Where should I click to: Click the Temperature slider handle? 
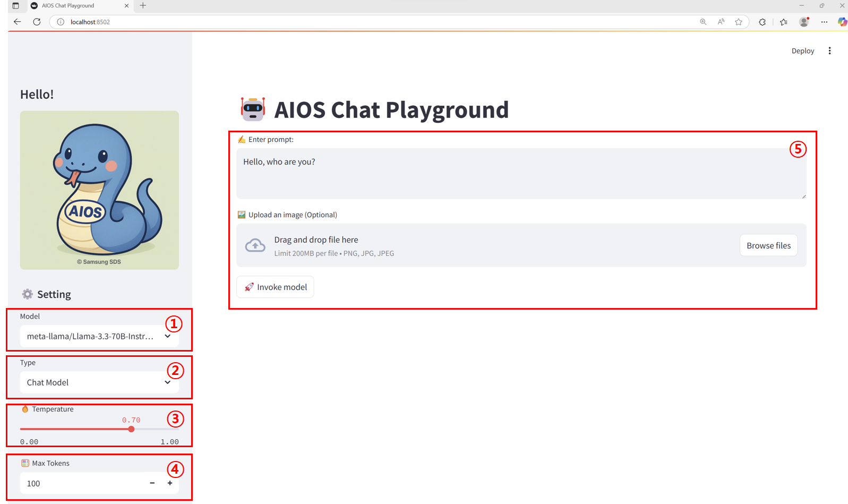[131, 429]
